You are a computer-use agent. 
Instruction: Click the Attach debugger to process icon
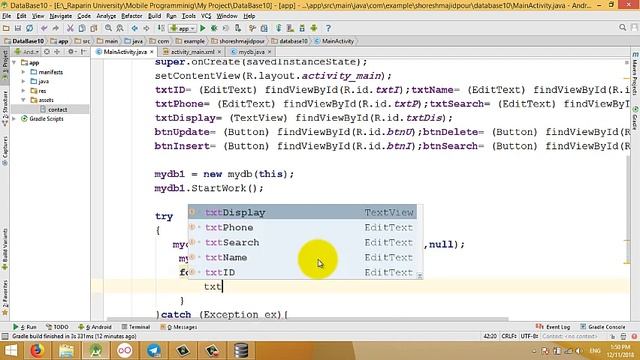pos(238,28)
